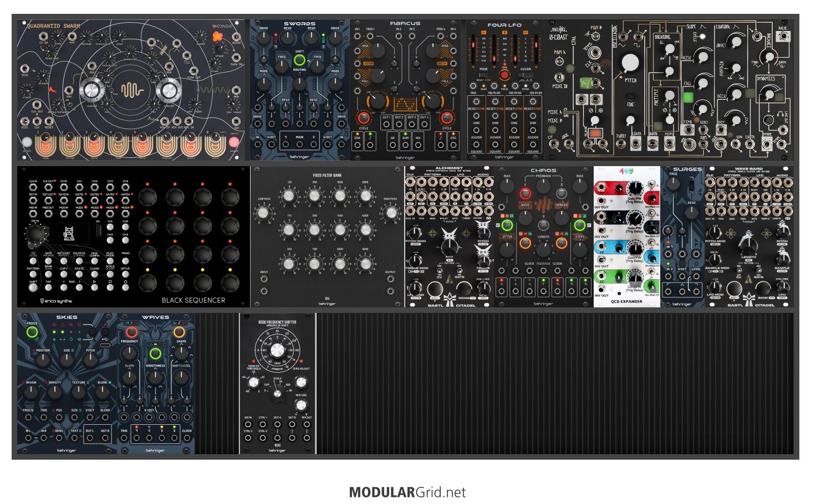Push the CH1 button on Black Sequencer
Image resolution: width=816 pixels, height=504 pixels.
tap(110, 227)
